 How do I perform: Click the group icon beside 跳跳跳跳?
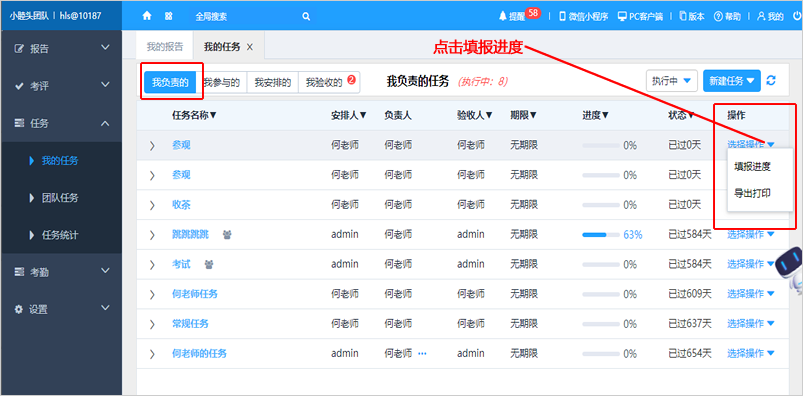click(x=227, y=235)
